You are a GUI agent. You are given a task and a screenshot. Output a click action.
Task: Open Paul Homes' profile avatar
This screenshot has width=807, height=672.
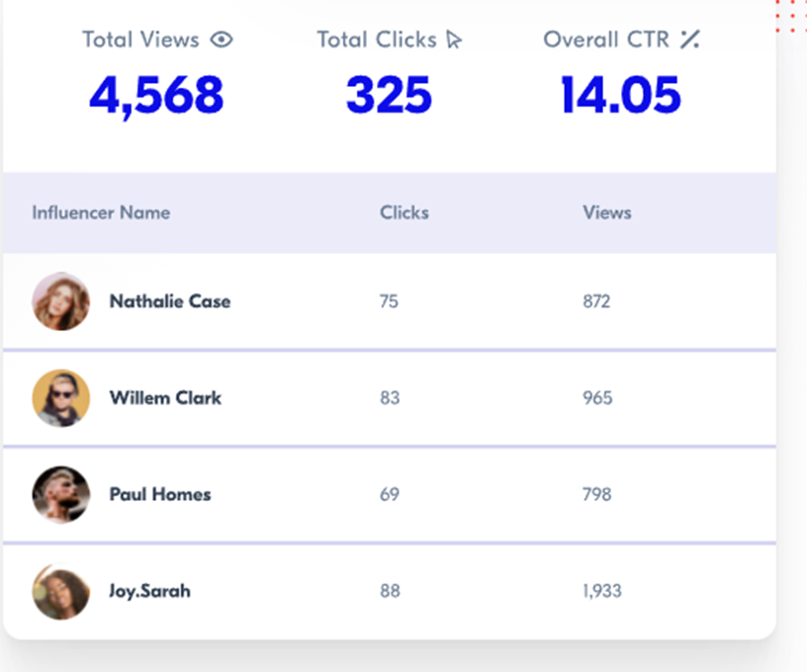60,495
